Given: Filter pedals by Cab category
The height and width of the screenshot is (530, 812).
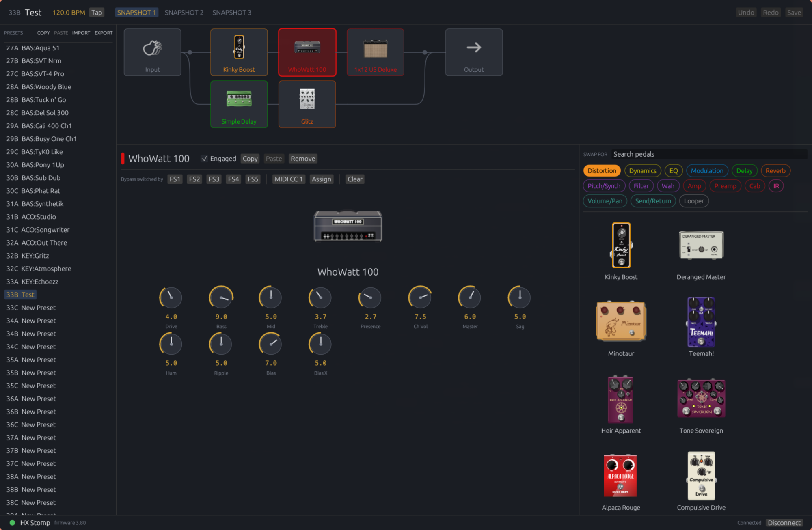Looking at the screenshot, I should click(755, 186).
